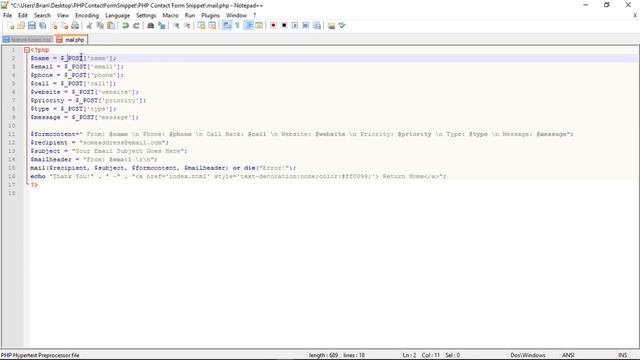Save the recorded macro toolbar icon

tap(317, 26)
